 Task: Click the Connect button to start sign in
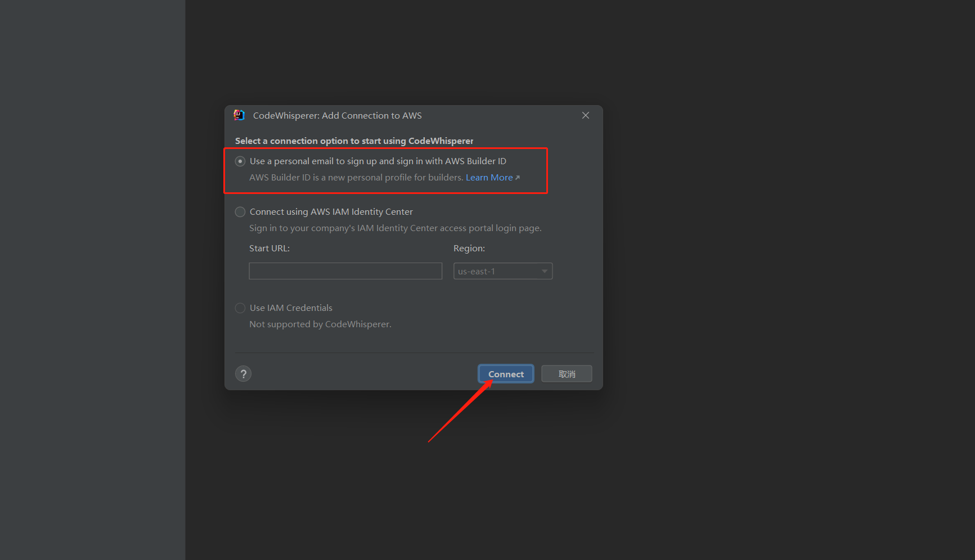click(x=505, y=373)
